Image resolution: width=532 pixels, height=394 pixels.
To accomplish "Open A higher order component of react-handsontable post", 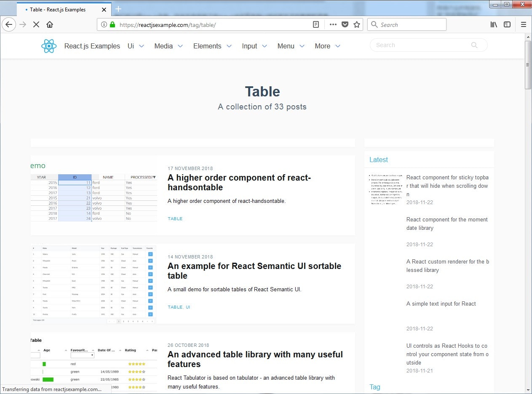I will tap(239, 182).
